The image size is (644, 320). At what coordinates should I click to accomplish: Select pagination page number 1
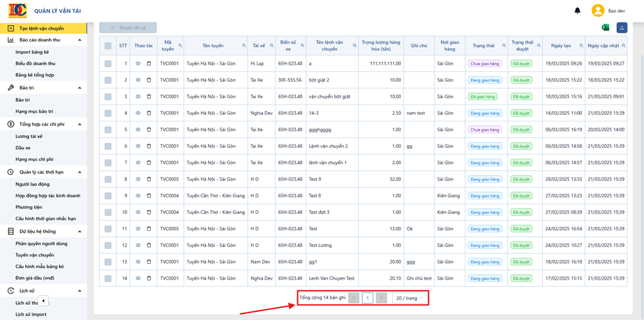(368, 298)
